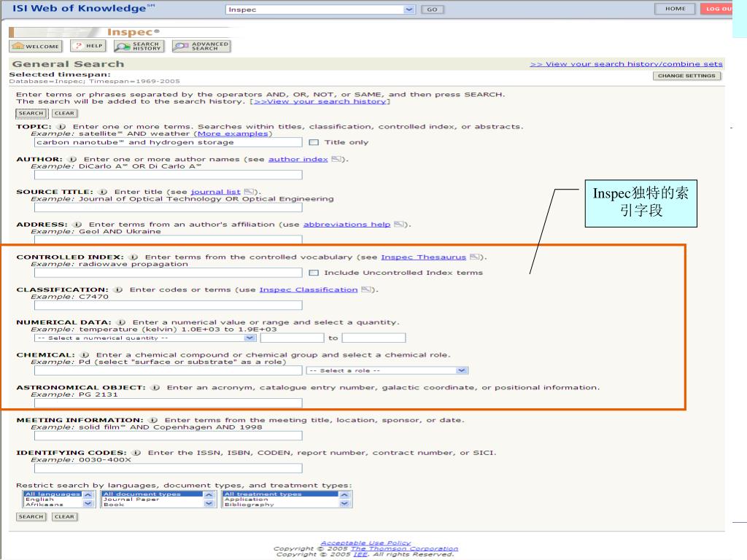The height and width of the screenshot is (560, 747).
Task: Open the journal list link
Action: (216, 192)
